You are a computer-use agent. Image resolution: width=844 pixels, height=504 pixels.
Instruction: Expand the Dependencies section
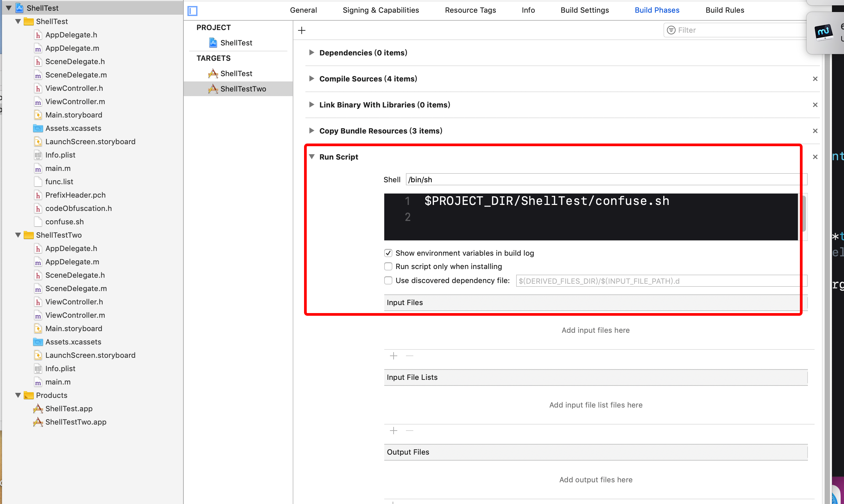pos(311,53)
